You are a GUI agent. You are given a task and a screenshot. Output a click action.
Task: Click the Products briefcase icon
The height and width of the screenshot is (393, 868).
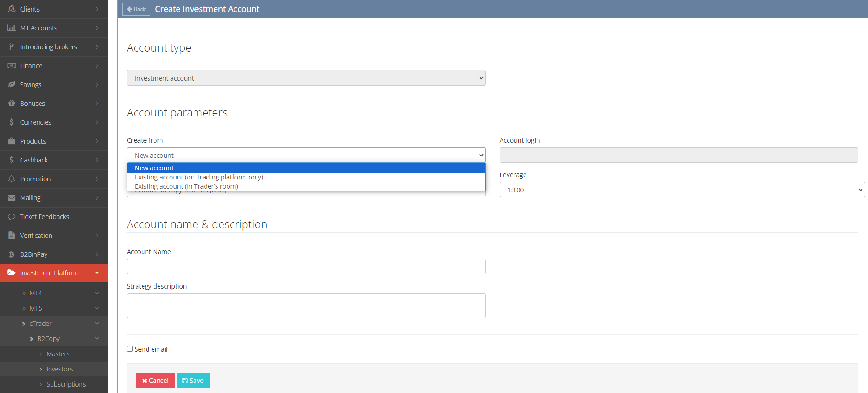11,141
